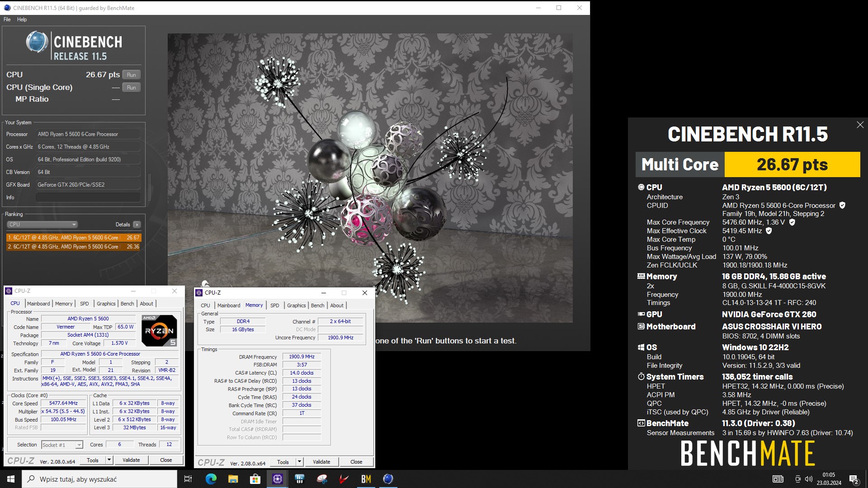Open About tab in right CPU-Z window
The width and height of the screenshot is (868, 488).
[x=337, y=305]
